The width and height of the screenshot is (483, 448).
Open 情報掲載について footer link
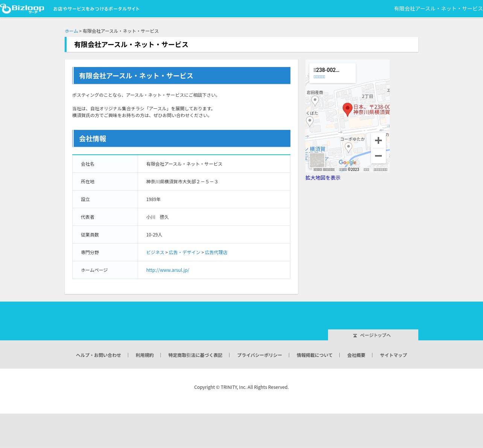(314, 355)
